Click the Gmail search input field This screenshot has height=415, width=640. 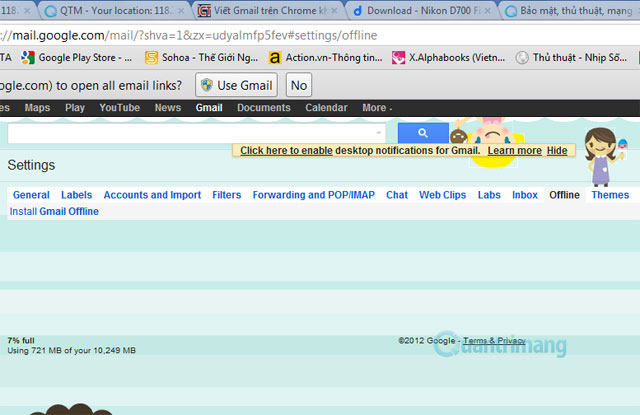pyautogui.click(x=196, y=133)
